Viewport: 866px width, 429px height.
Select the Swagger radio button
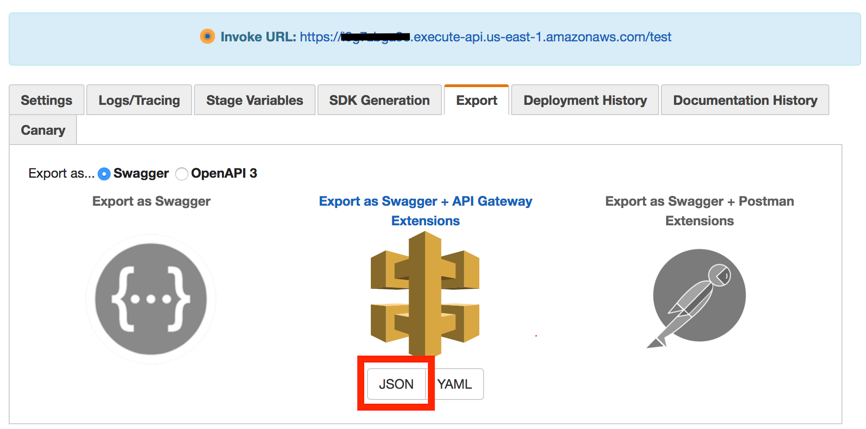pos(104,174)
